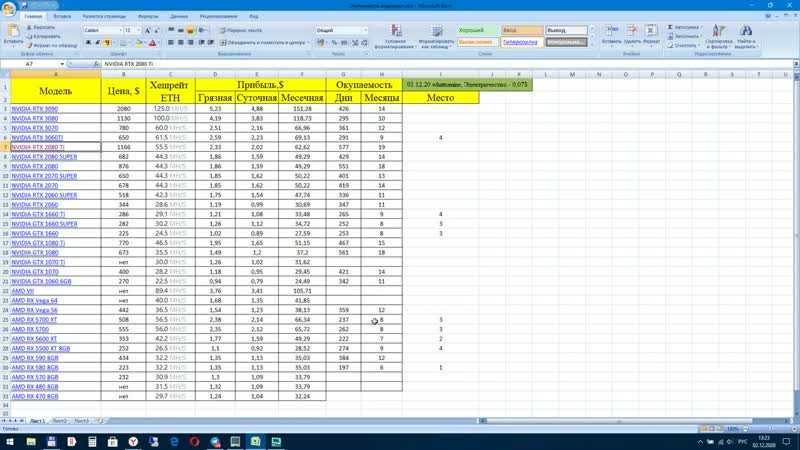Open the number format dropdown (Общий)
The height and width of the screenshot is (450, 800).
(365, 31)
